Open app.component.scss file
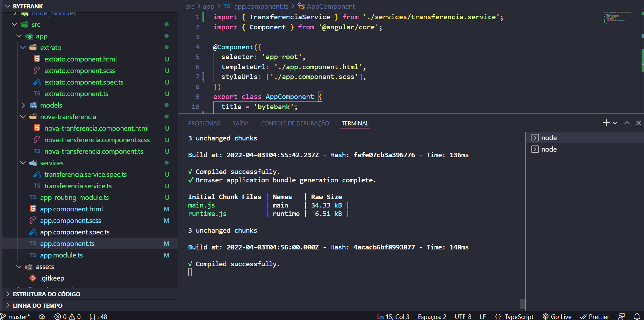The height and width of the screenshot is (320, 644). 70,220
